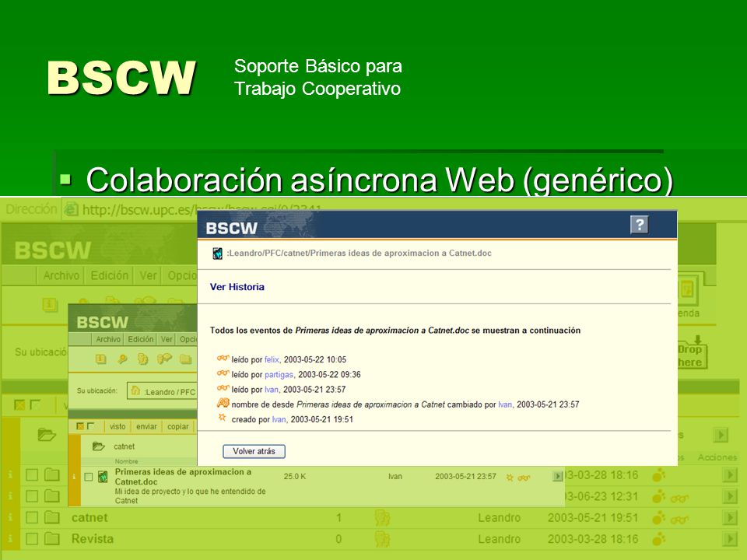Click the star icon next to 'creado por Ivan'
The width and height of the screenshot is (747, 560).
coord(222,418)
